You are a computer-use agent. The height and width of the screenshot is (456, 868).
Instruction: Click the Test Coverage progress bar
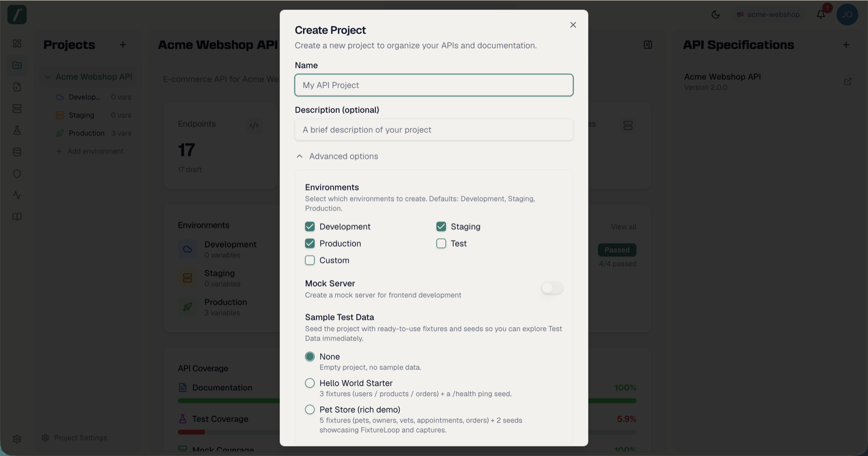click(x=407, y=432)
